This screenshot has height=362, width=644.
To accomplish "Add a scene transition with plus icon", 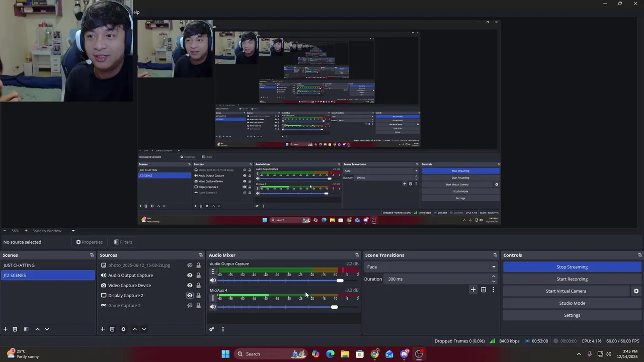I will pyautogui.click(x=473, y=290).
